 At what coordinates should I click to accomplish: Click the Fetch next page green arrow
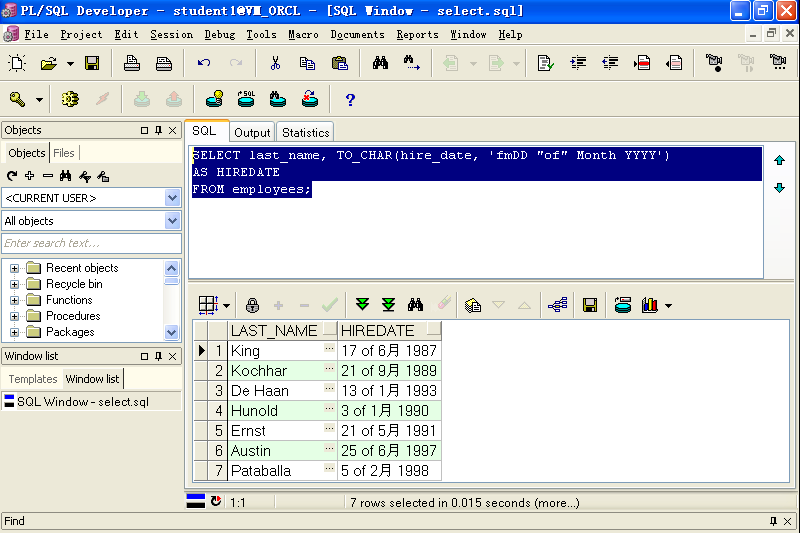pyautogui.click(x=362, y=305)
